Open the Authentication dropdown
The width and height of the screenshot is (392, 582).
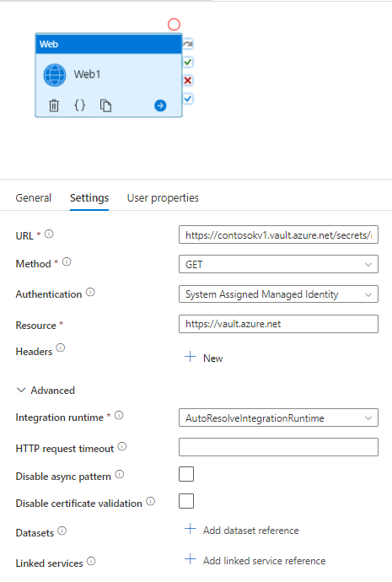click(278, 294)
